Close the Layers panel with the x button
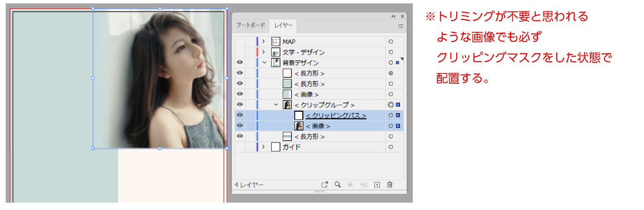The width and height of the screenshot is (644, 210). tap(402, 16)
